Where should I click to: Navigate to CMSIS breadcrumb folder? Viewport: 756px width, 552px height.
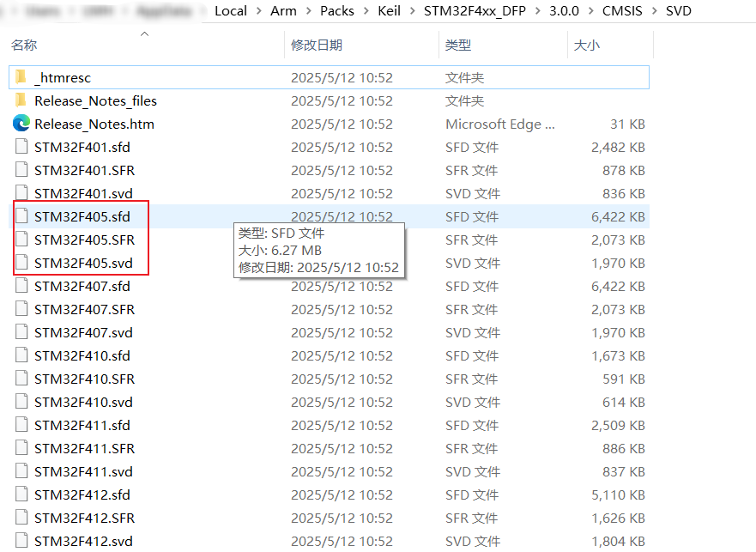point(622,11)
